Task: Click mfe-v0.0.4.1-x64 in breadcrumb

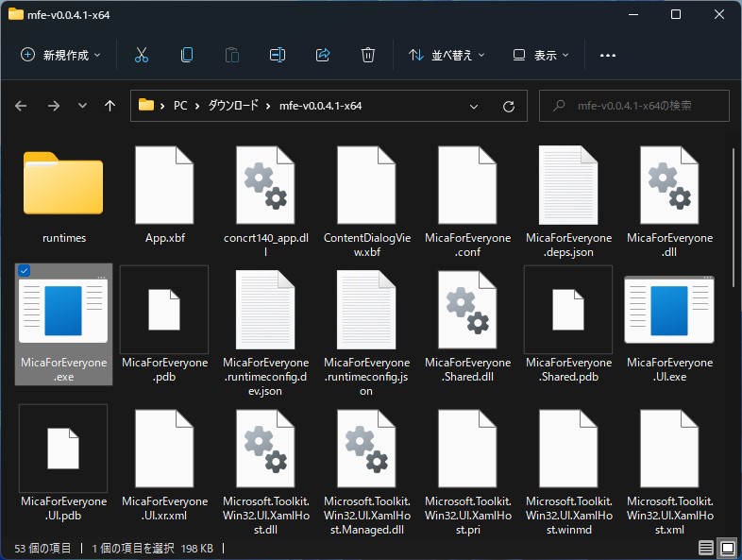Action: [320, 106]
